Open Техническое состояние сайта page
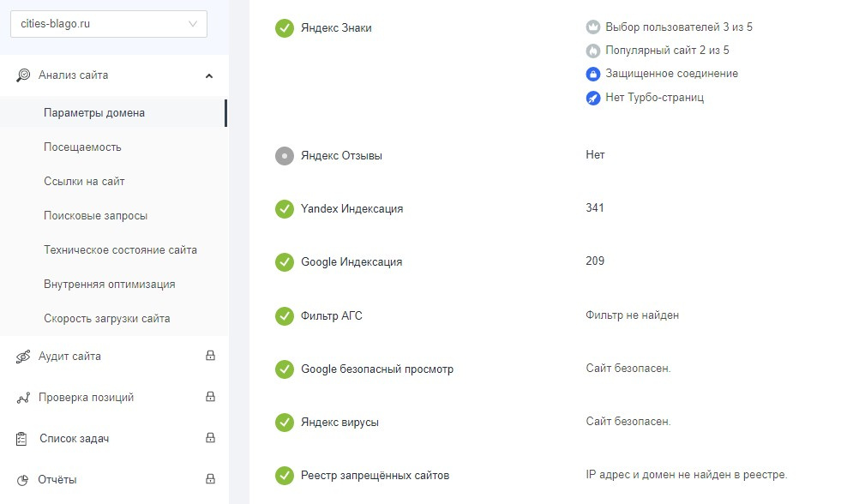853x504 pixels. click(x=120, y=250)
